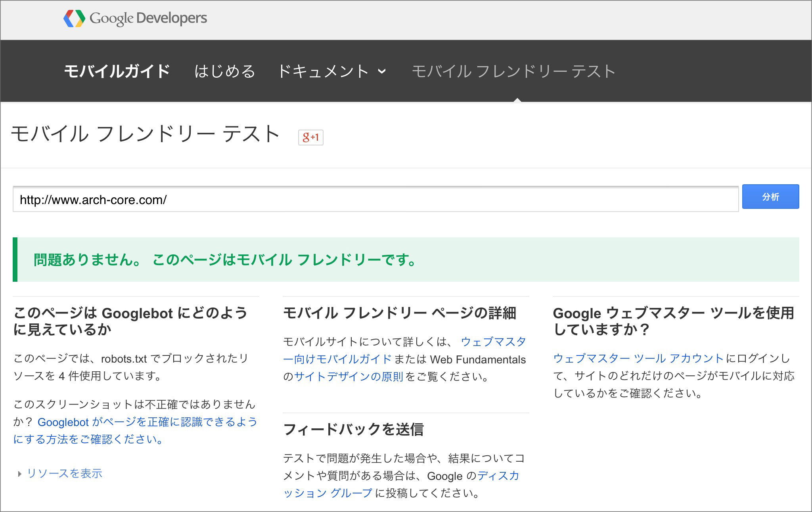Open the ウェブマスター ツール アカウント link

[x=638, y=358]
